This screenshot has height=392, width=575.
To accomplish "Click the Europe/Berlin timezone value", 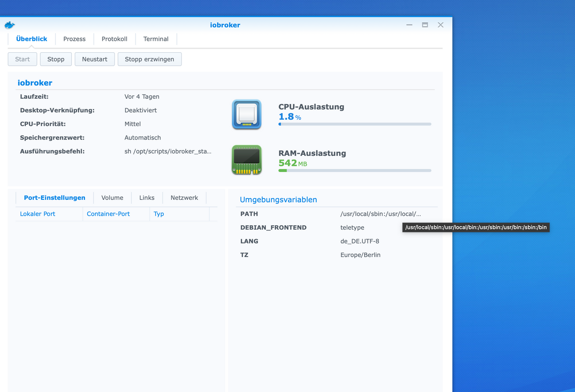I will (x=360, y=255).
